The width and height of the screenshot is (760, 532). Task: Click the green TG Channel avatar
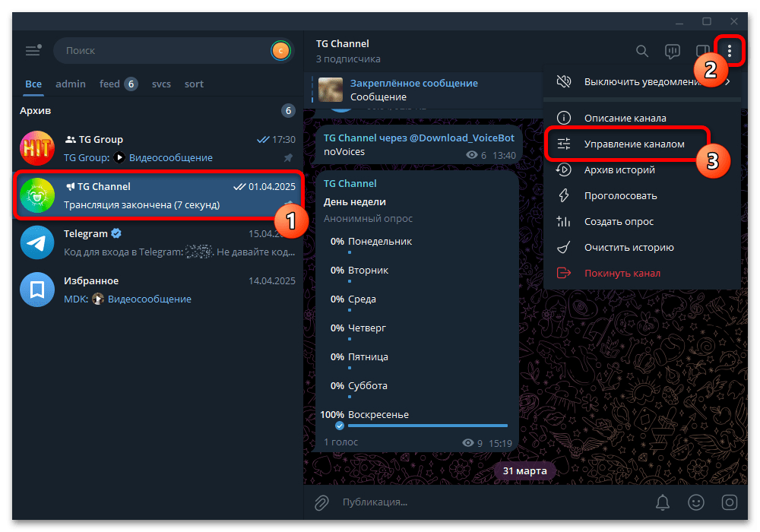pyautogui.click(x=37, y=195)
